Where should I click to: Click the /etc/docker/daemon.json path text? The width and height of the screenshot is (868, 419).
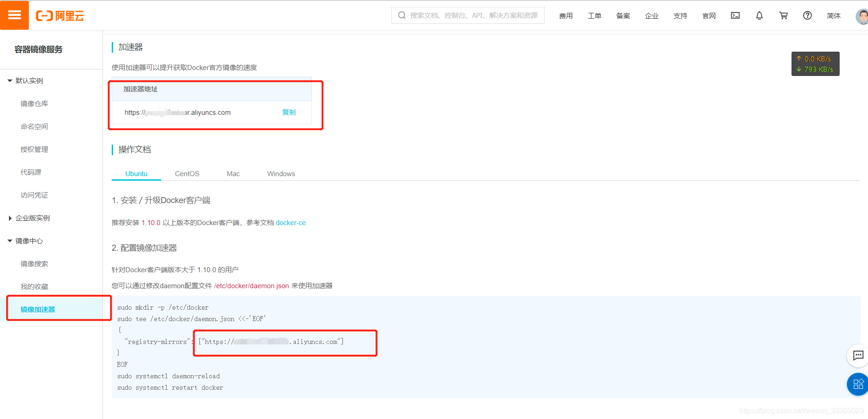click(x=251, y=286)
